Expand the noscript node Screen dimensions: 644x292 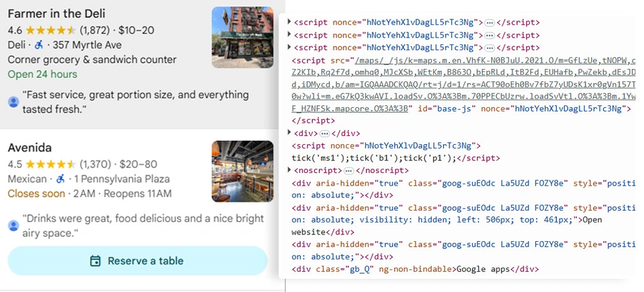(x=289, y=170)
